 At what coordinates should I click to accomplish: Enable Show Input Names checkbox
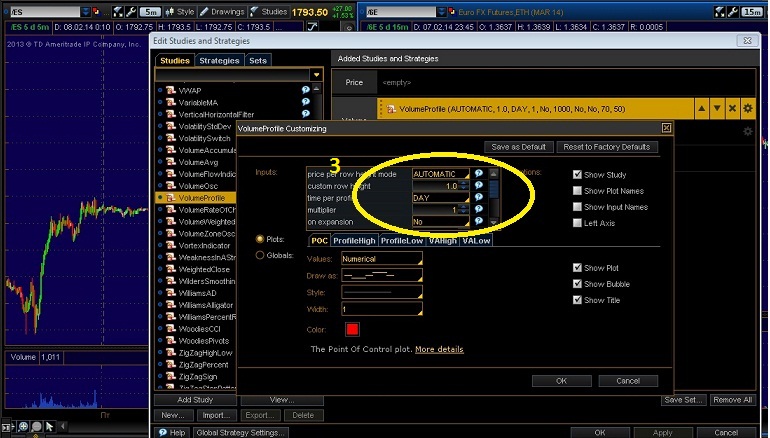(578, 207)
